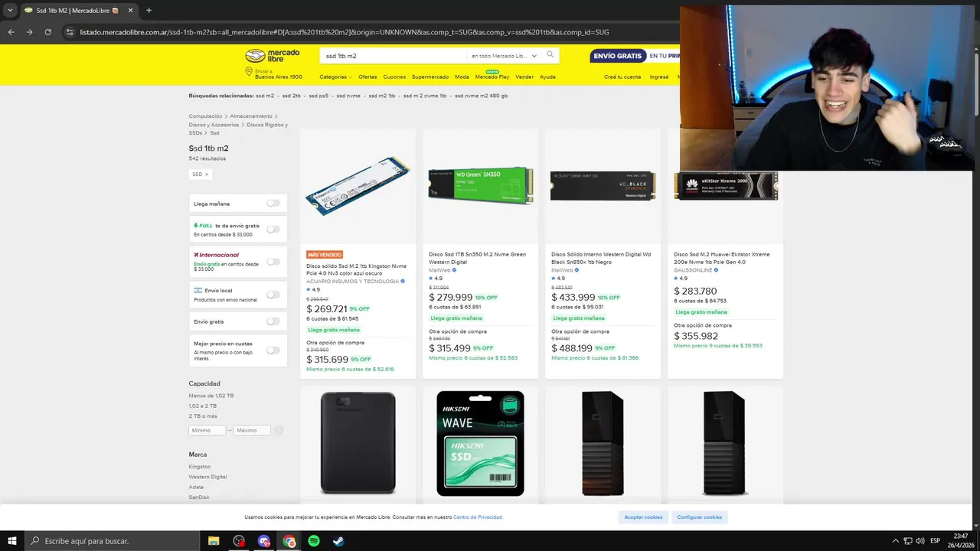
Task: Click the Ingresá link
Action: click(x=658, y=77)
